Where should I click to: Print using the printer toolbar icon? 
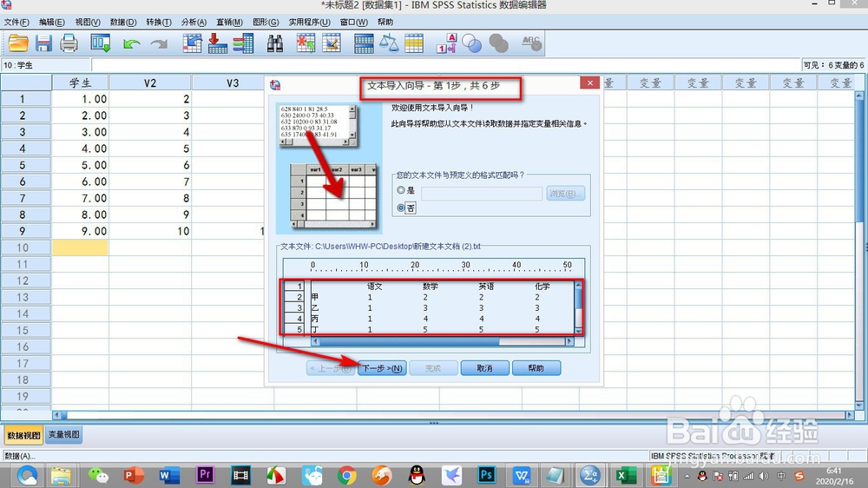pos(69,43)
